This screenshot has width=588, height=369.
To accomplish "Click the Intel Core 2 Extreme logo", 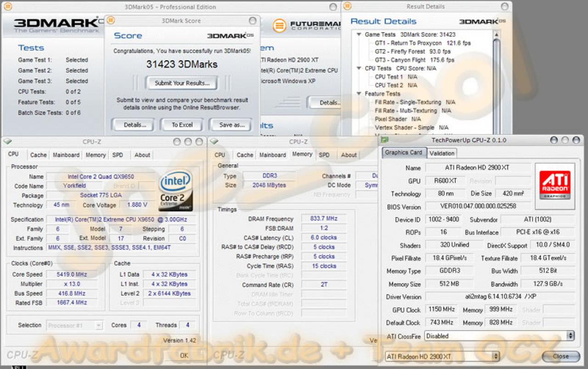I will pyautogui.click(x=175, y=191).
